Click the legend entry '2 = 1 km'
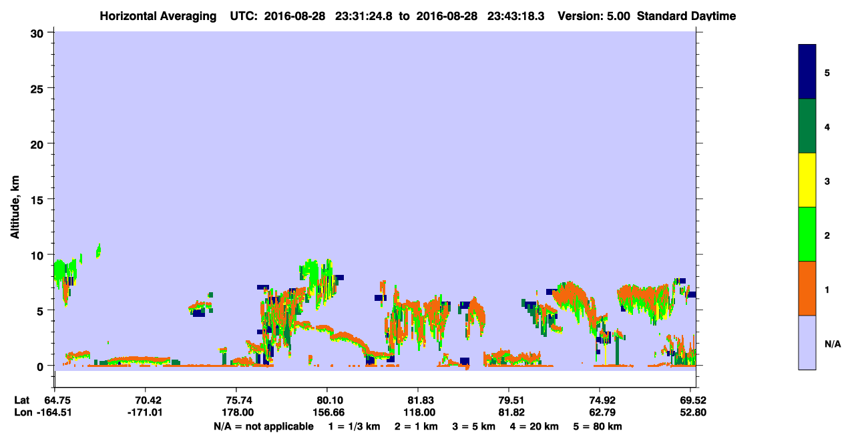Screen dimensions: 868x445 415,426
